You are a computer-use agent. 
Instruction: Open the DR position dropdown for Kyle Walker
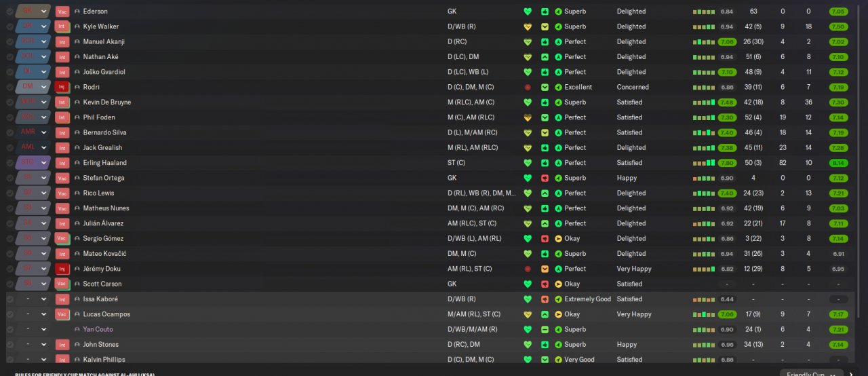33,26
